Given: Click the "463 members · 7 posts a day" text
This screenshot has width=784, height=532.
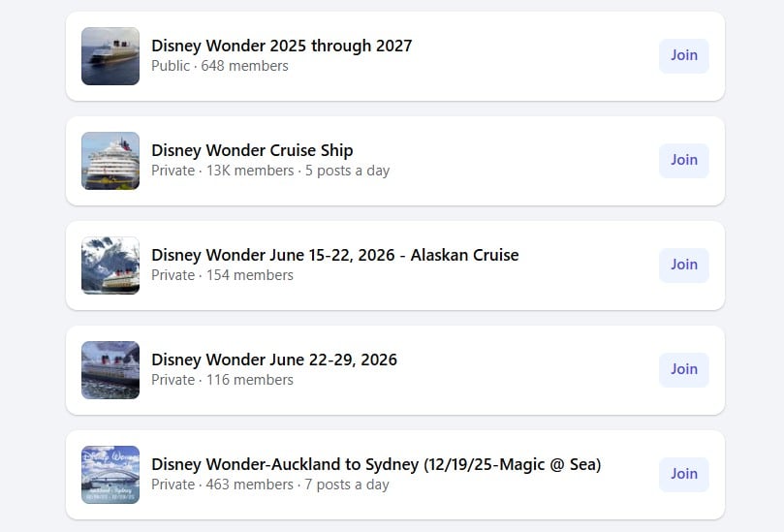Looking at the screenshot, I should point(298,485).
